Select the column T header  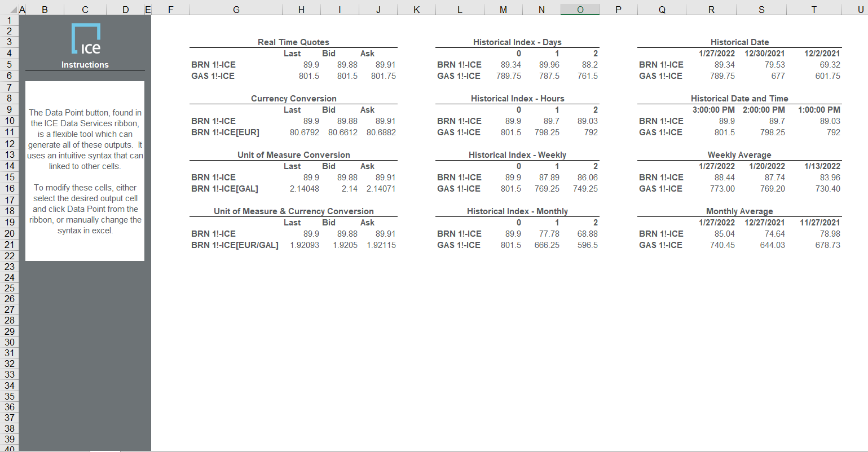tap(813, 10)
